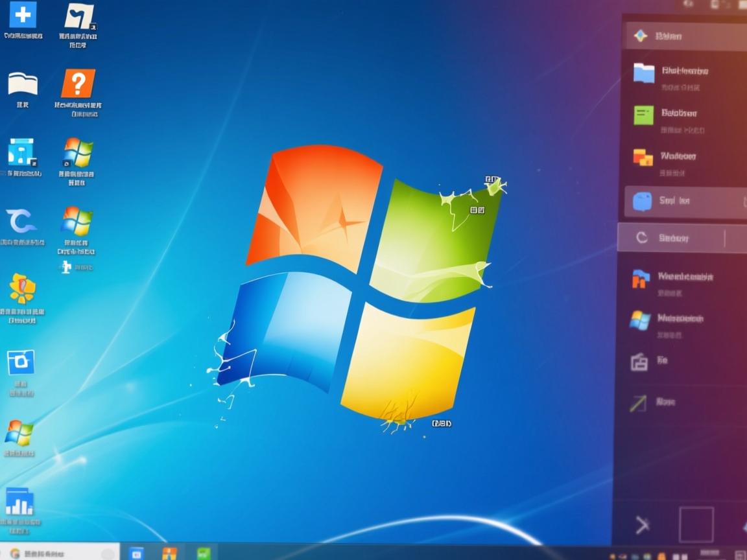Open the orange pinned taskbar app
Screen dimensions: 747x560
pyautogui.click(x=169, y=553)
